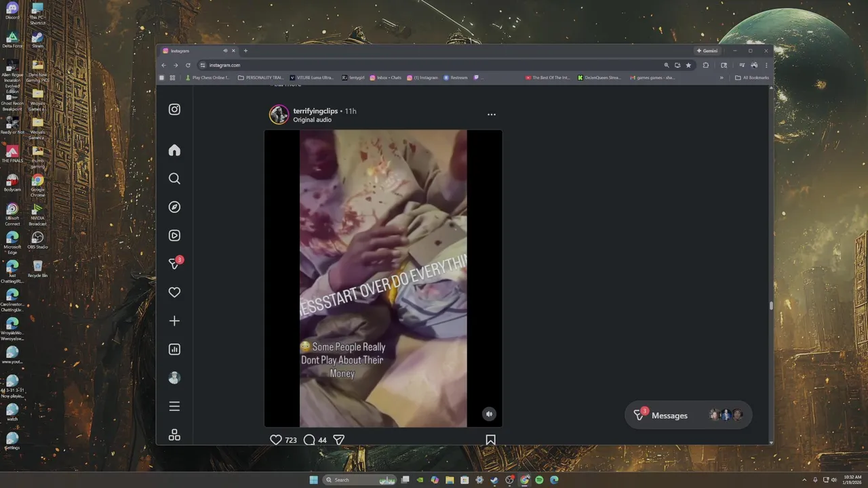Show hidden system tray icons

tap(805, 480)
